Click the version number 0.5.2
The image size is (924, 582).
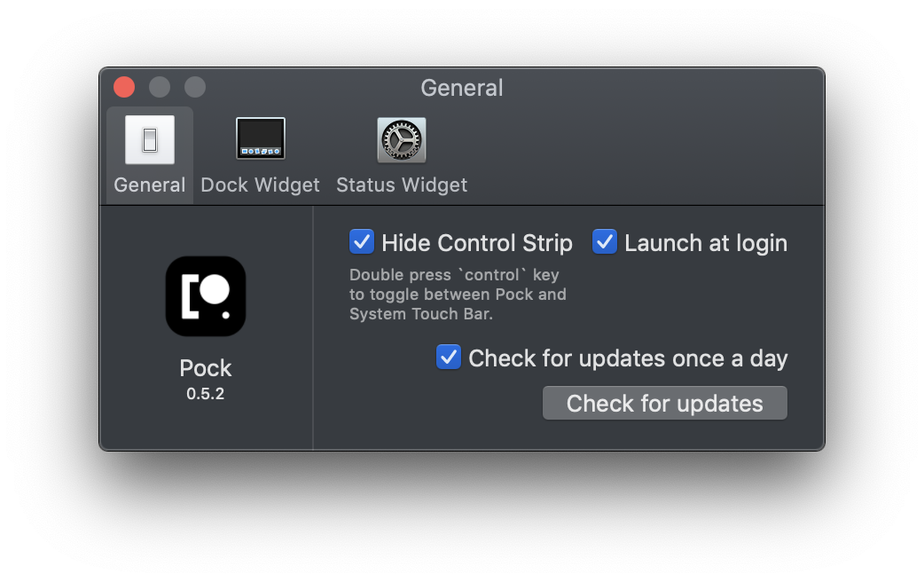pyautogui.click(x=206, y=393)
